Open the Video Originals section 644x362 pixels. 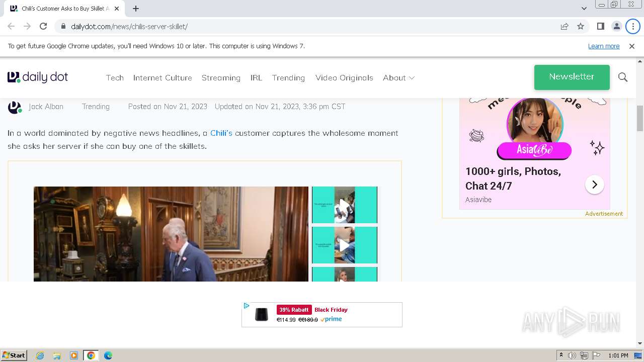tap(344, 78)
